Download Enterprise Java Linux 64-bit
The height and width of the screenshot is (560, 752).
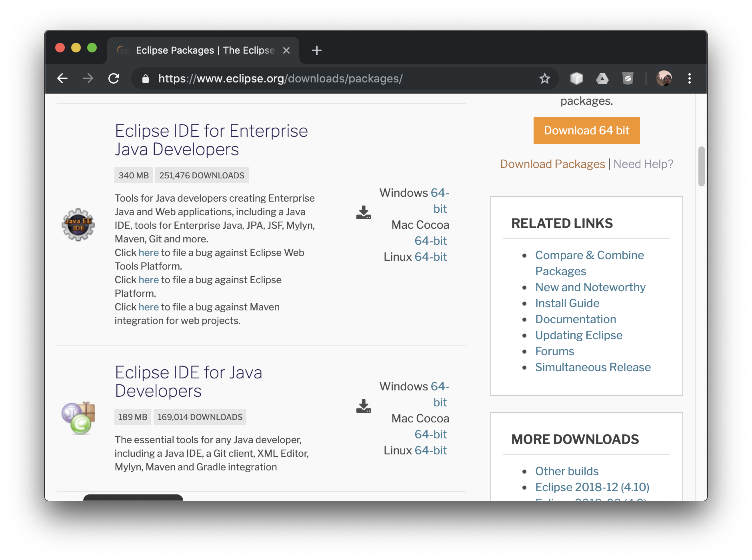(x=430, y=257)
